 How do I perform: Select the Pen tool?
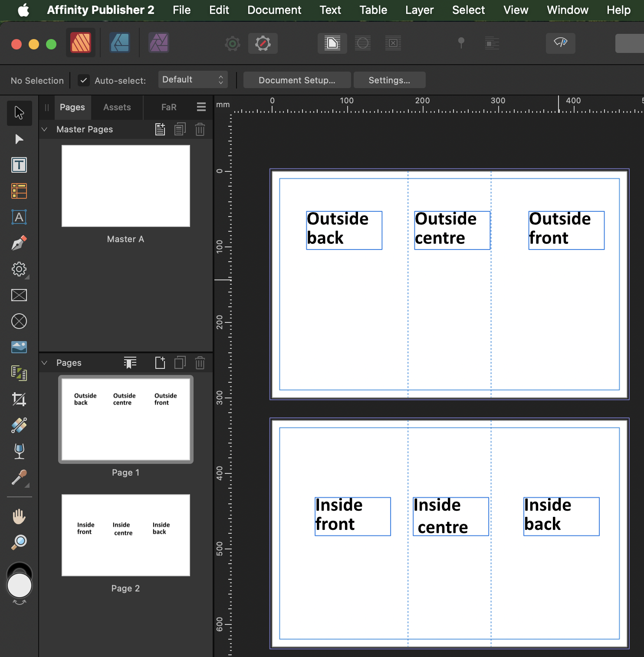[x=19, y=243]
